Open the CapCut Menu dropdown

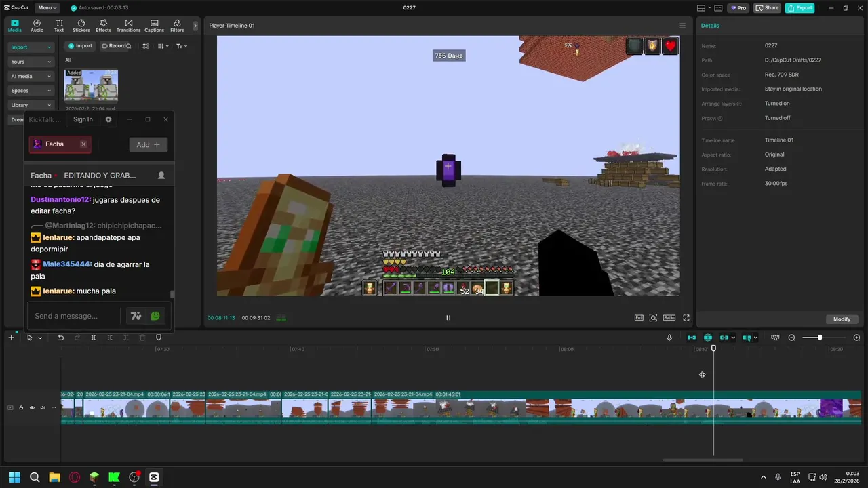[x=47, y=8]
